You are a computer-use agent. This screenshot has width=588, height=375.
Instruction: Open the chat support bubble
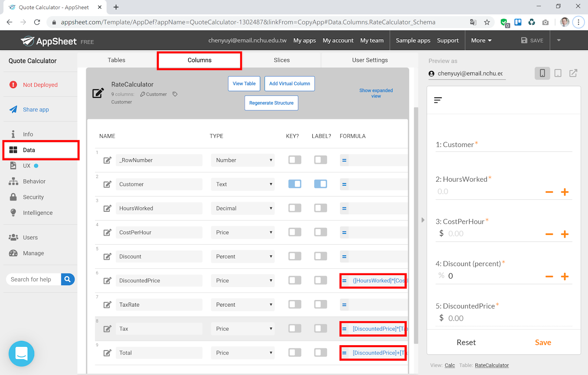pyautogui.click(x=21, y=354)
